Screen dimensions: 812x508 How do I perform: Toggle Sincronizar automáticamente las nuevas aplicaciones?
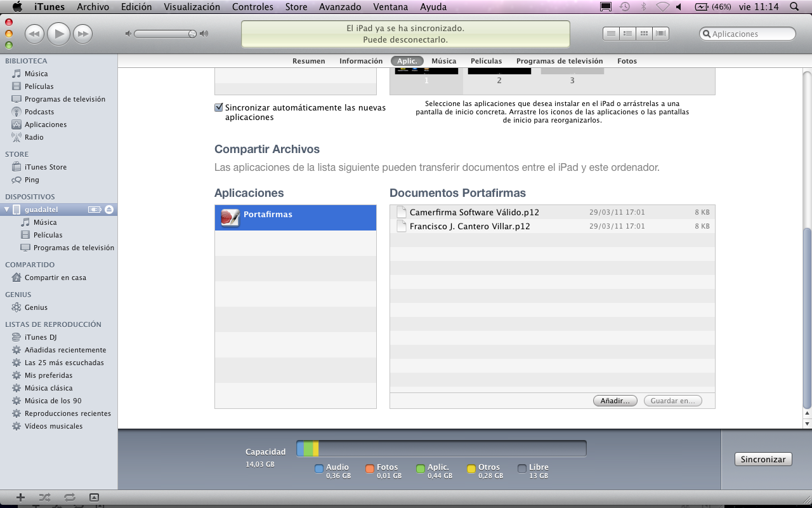tap(219, 107)
